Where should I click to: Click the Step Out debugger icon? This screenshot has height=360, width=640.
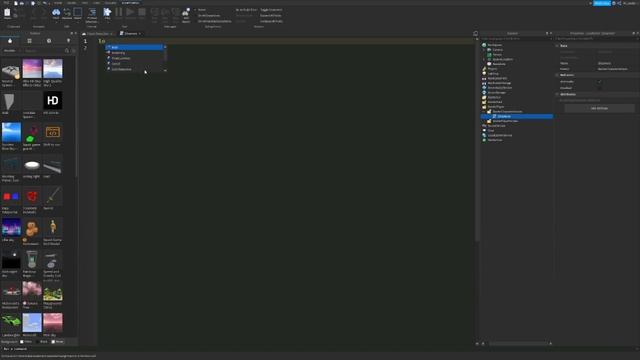click(x=176, y=12)
